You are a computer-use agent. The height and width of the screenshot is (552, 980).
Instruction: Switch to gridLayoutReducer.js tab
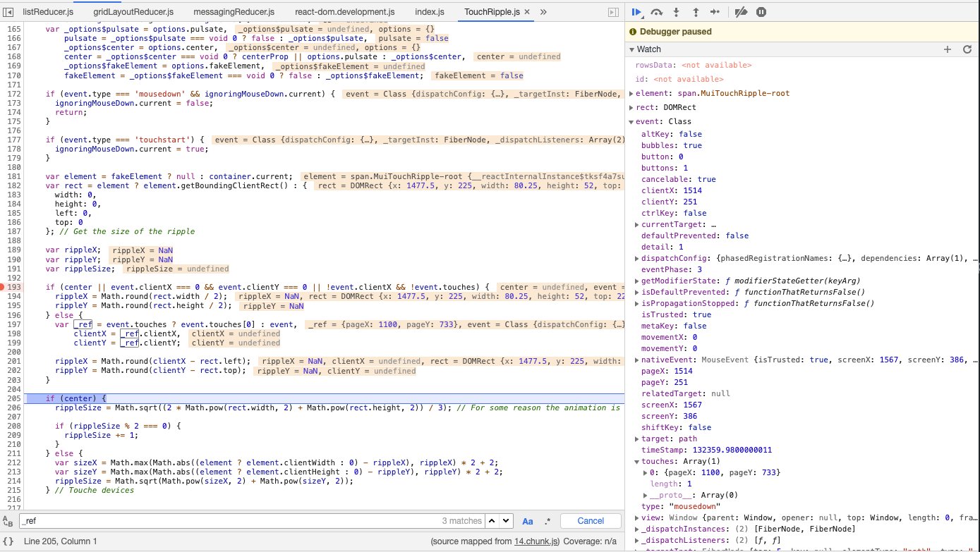tap(133, 12)
